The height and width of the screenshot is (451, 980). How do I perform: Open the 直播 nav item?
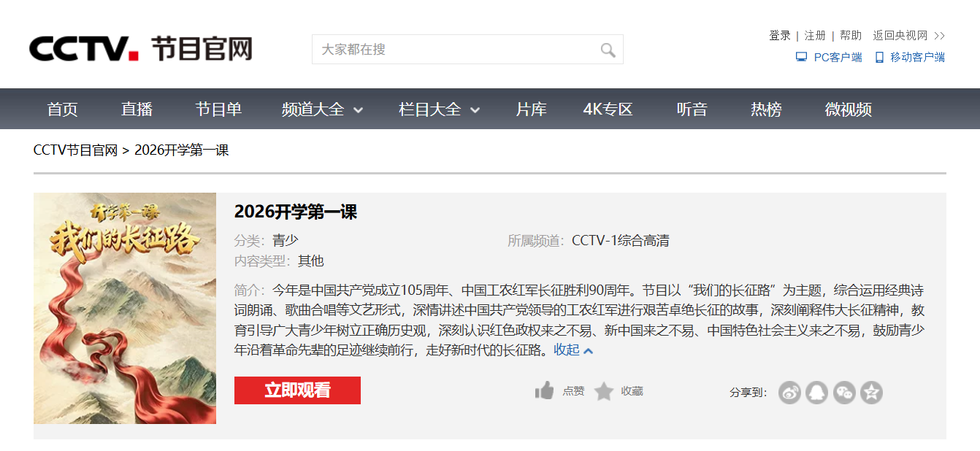[137, 109]
